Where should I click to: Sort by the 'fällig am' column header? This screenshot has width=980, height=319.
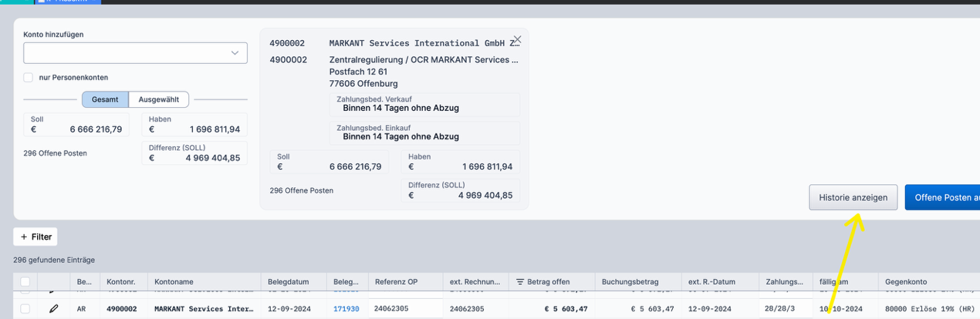(845, 282)
